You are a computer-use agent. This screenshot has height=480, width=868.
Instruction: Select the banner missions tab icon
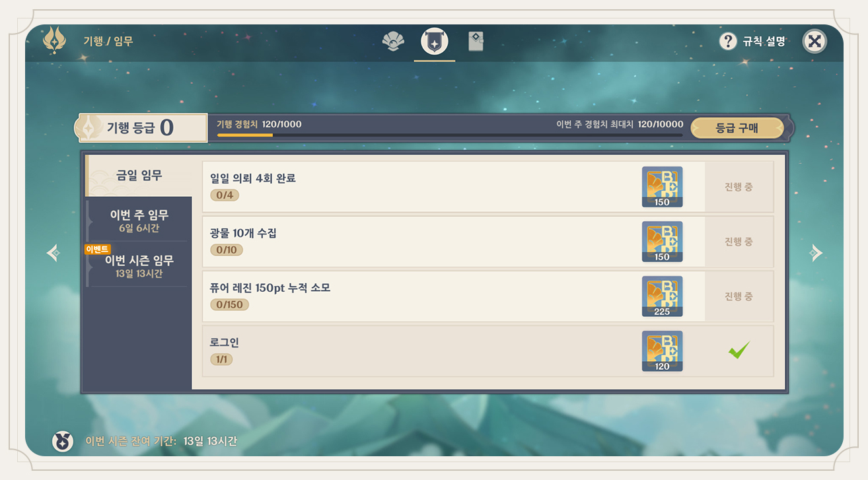435,42
